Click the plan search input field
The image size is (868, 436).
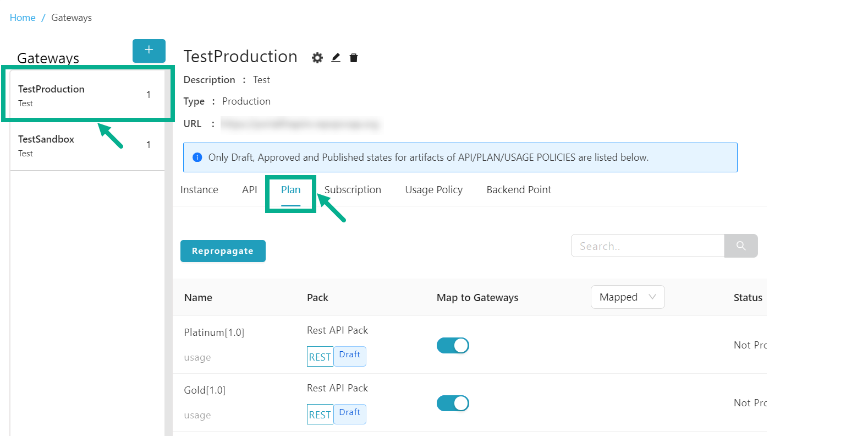(x=647, y=246)
